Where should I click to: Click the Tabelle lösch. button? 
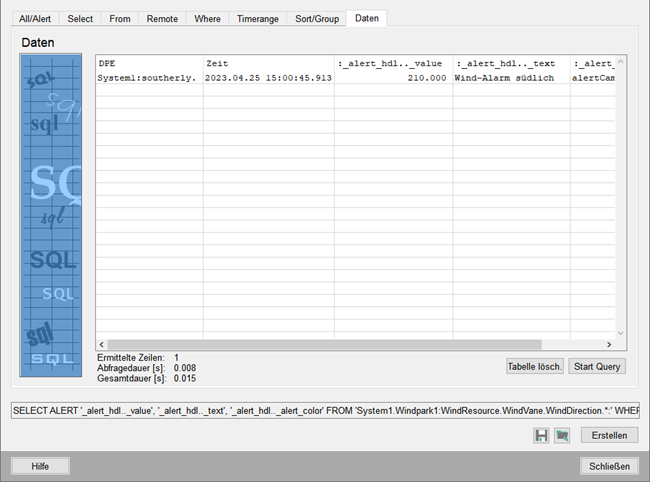click(x=534, y=366)
